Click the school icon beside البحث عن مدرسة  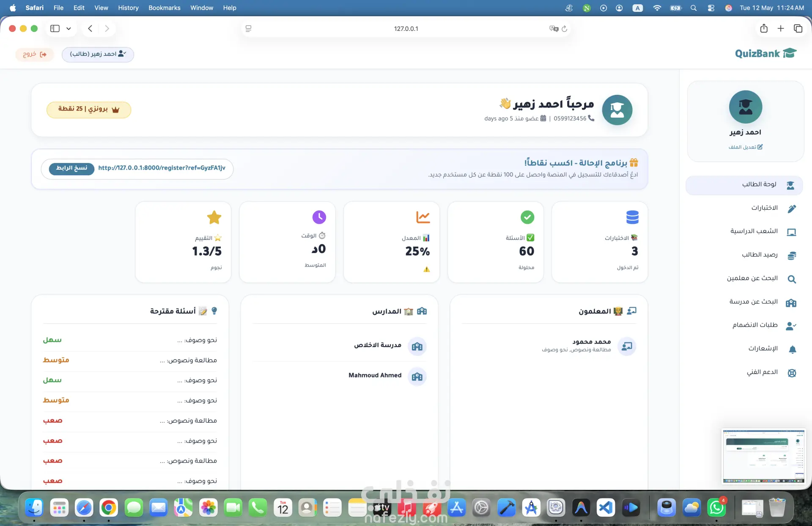[791, 303]
